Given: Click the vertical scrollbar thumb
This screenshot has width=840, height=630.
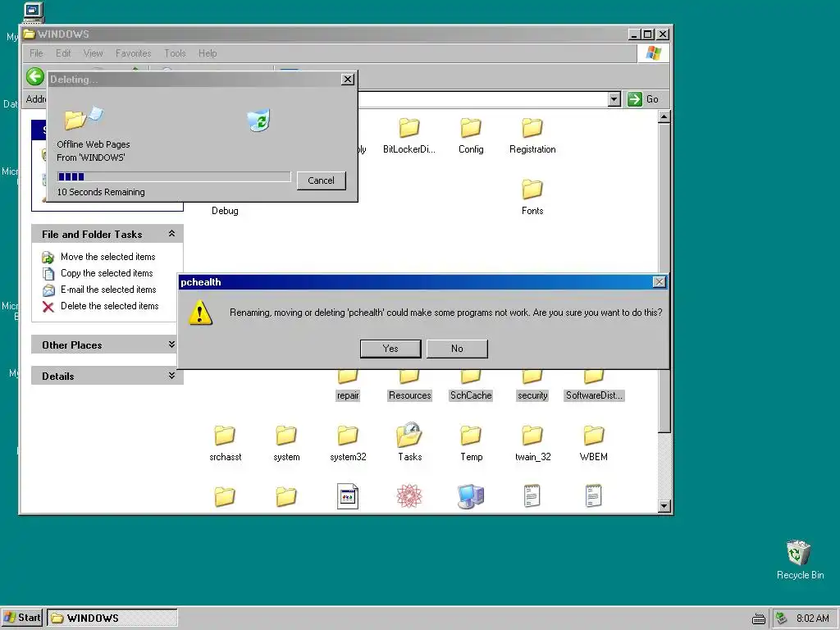Looking at the screenshot, I should pos(664,277).
